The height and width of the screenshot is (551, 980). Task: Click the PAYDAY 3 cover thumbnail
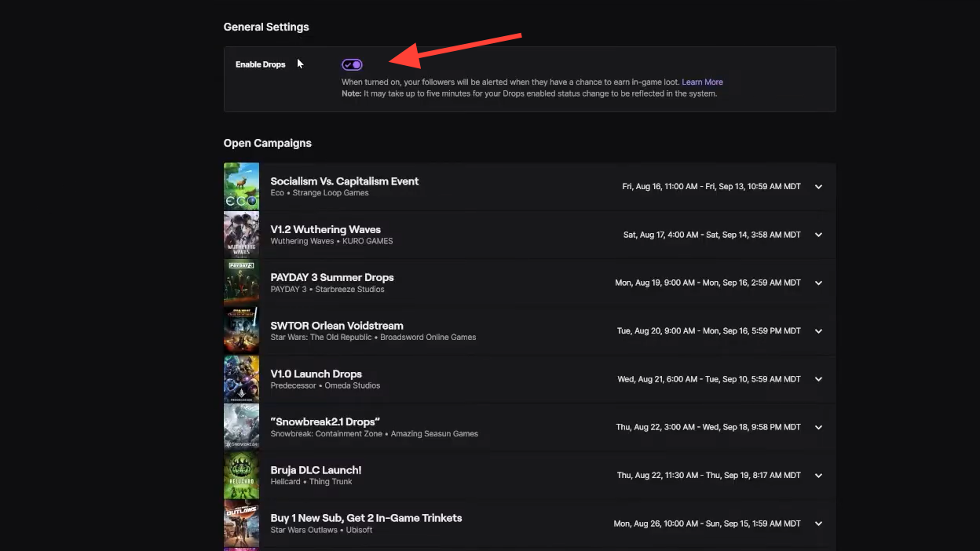click(241, 283)
